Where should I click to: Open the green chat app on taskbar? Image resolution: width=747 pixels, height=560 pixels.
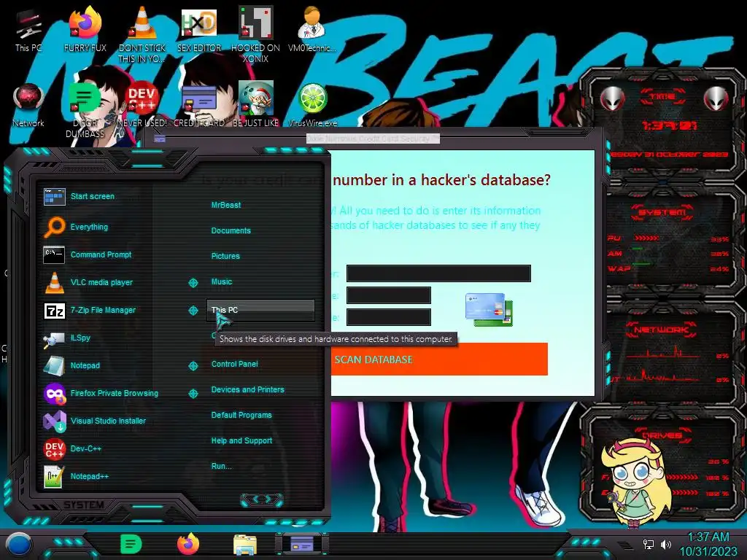click(131, 544)
